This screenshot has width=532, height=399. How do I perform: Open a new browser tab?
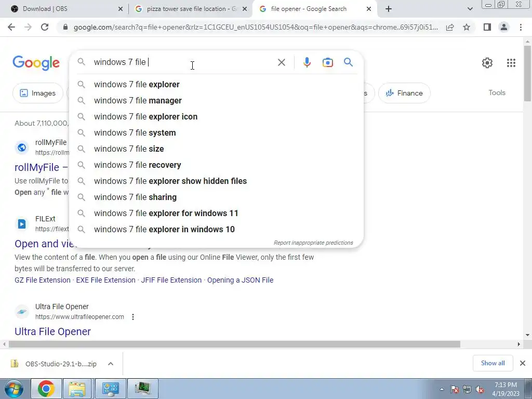click(389, 9)
